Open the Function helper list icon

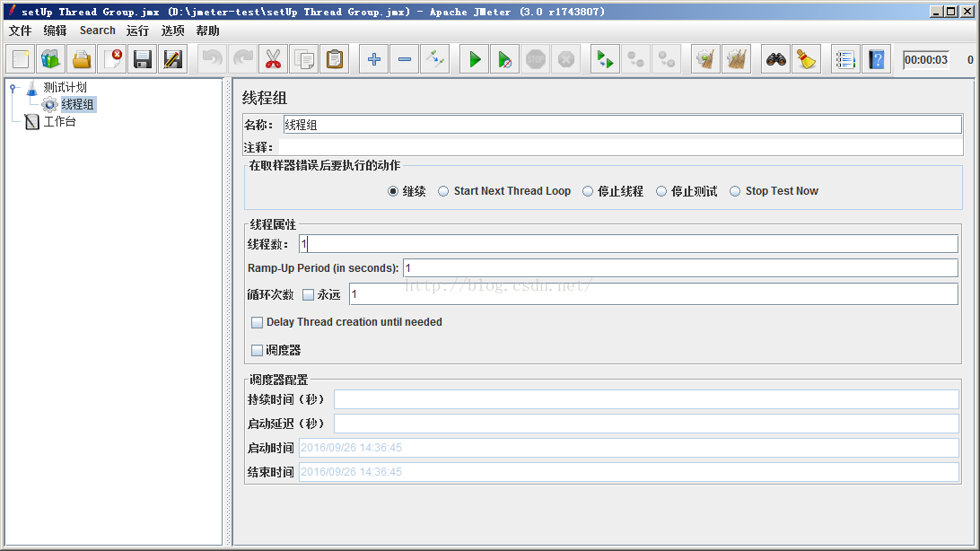pos(845,59)
